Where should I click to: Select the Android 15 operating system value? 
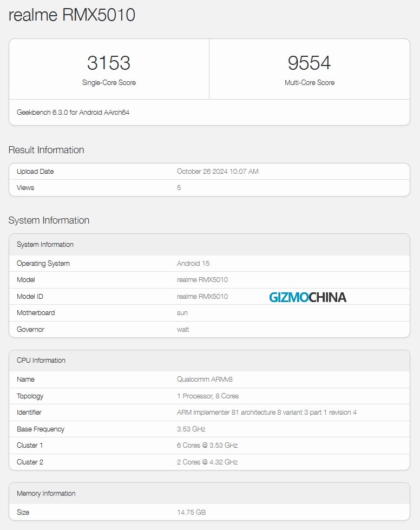click(193, 264)
